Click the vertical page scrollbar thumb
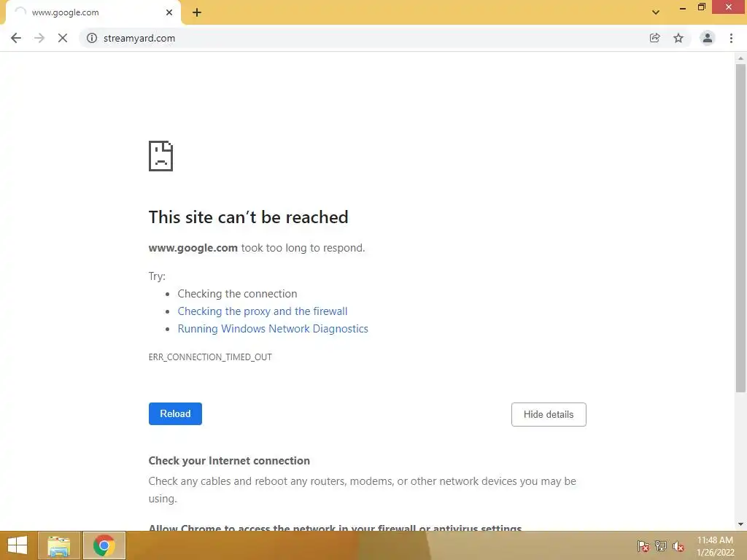 tap(740, 228)
